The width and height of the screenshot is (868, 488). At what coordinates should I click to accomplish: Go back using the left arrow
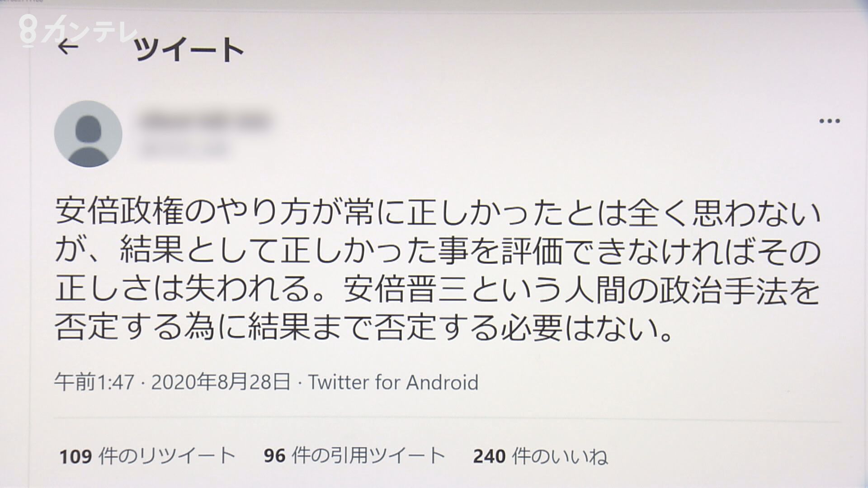(69, 47)
